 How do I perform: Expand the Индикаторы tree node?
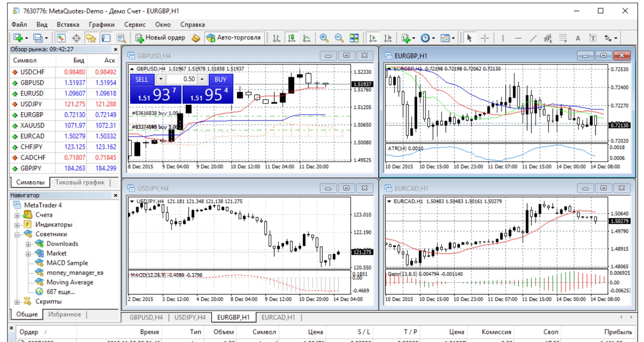point(17,225)
